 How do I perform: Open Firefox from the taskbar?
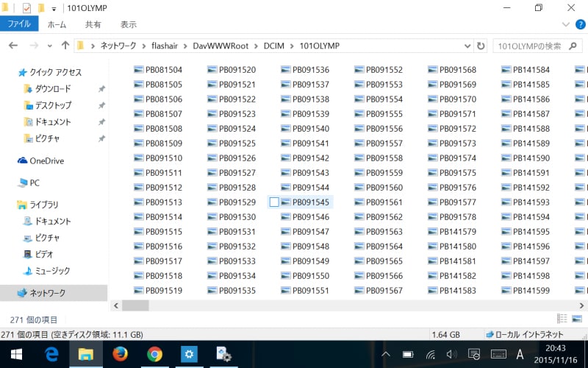[x=120, y=354]
